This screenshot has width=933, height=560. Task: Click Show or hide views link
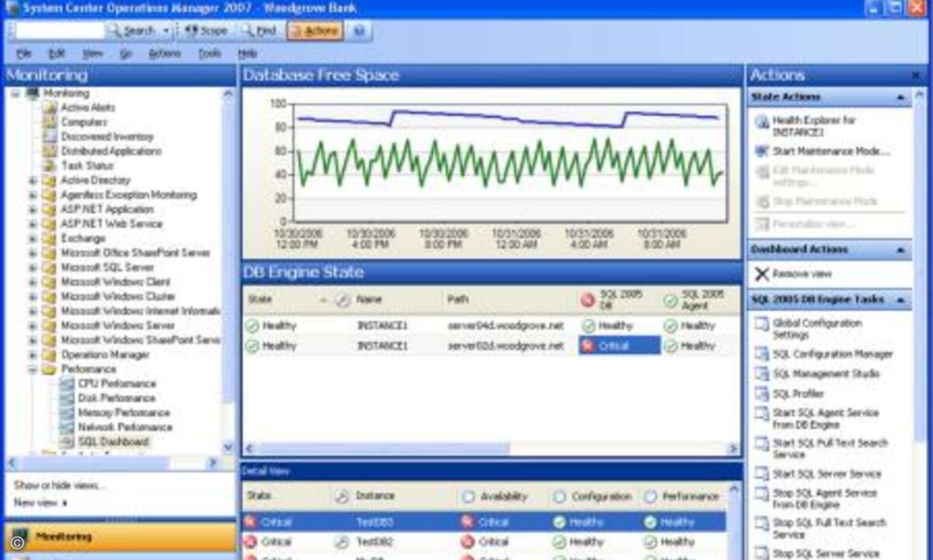pyautogui.click(x=59, y=485)
